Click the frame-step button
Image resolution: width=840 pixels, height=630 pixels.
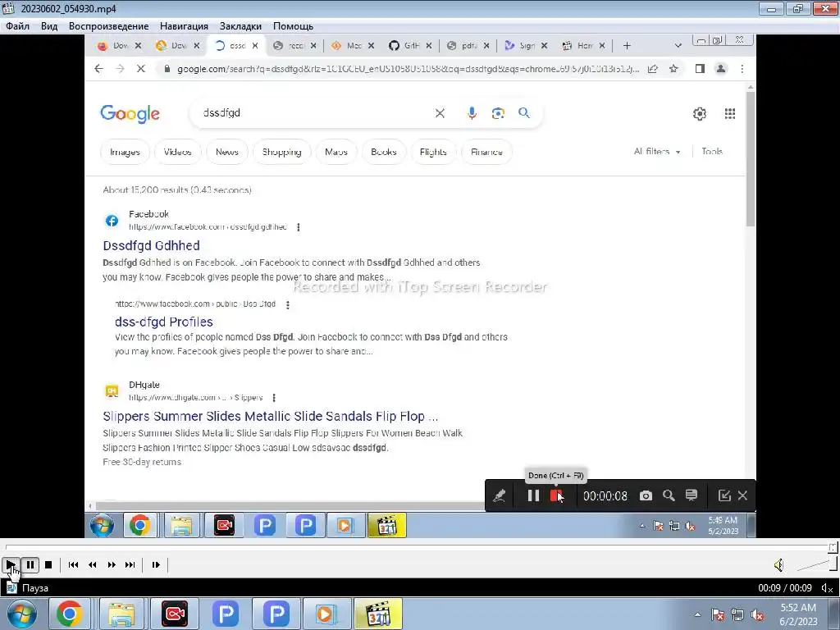(156, 564)
